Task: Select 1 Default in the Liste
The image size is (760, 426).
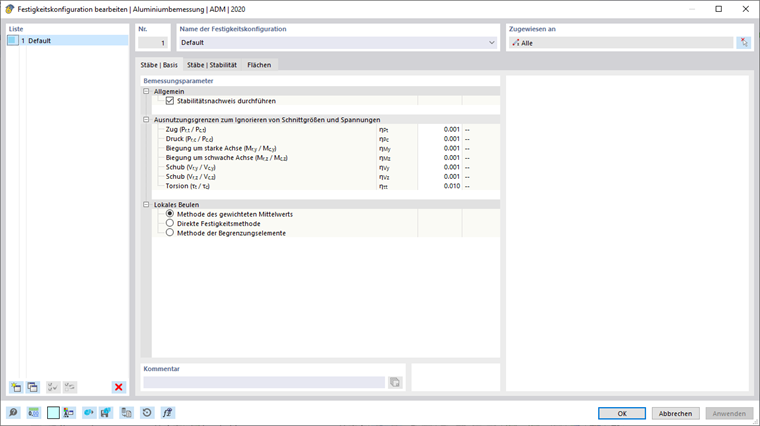Action: coord(67,41)
